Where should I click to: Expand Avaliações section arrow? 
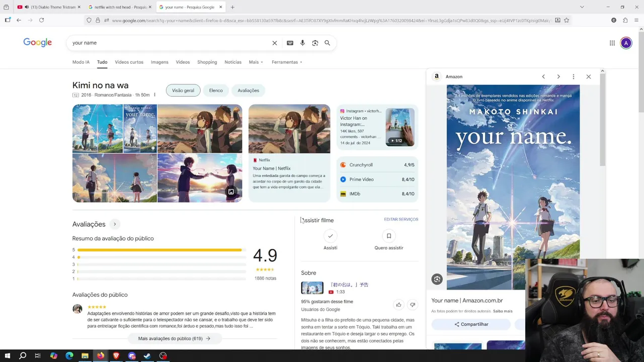(115, 224)
